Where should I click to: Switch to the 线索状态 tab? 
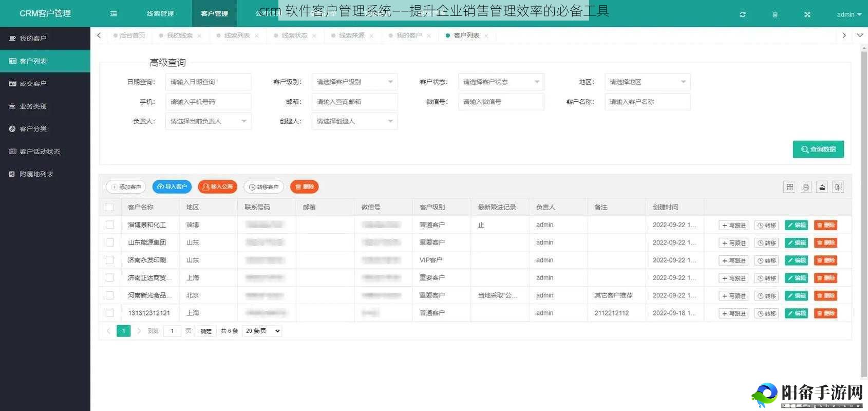pos(294,35)
